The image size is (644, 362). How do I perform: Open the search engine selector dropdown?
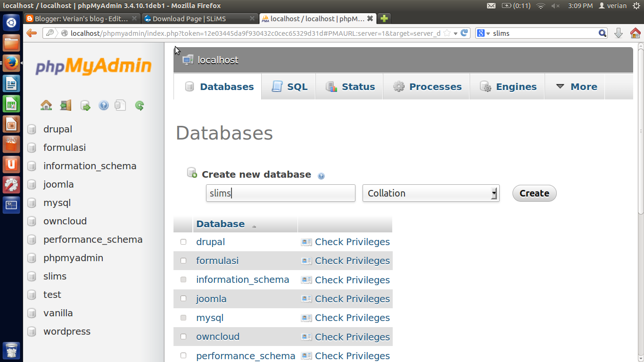(x=484, y=33)
